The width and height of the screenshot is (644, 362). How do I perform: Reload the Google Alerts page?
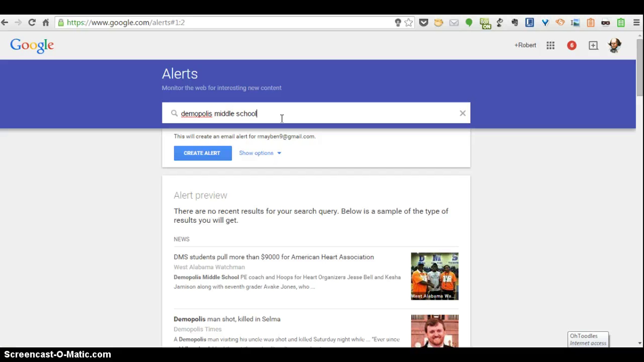pos(32,23)
